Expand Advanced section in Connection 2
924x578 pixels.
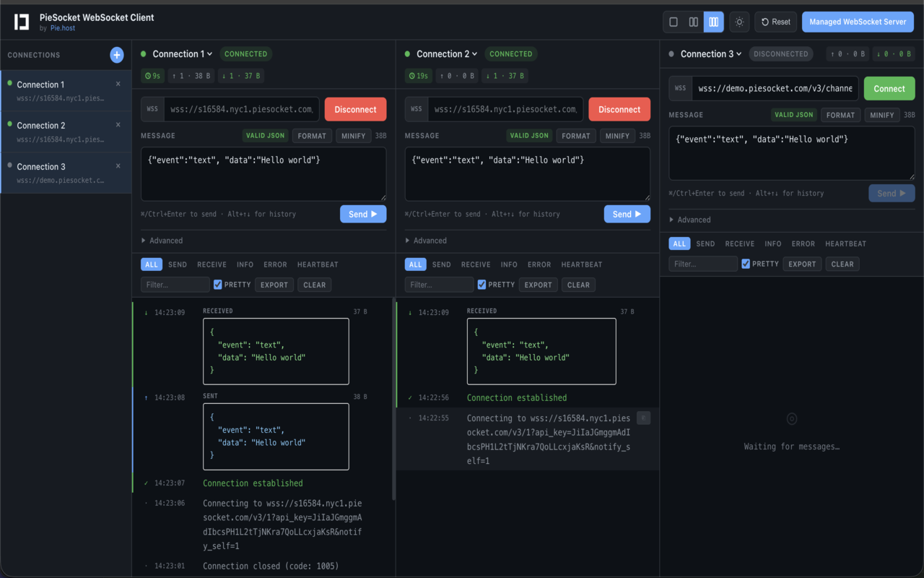427,241
